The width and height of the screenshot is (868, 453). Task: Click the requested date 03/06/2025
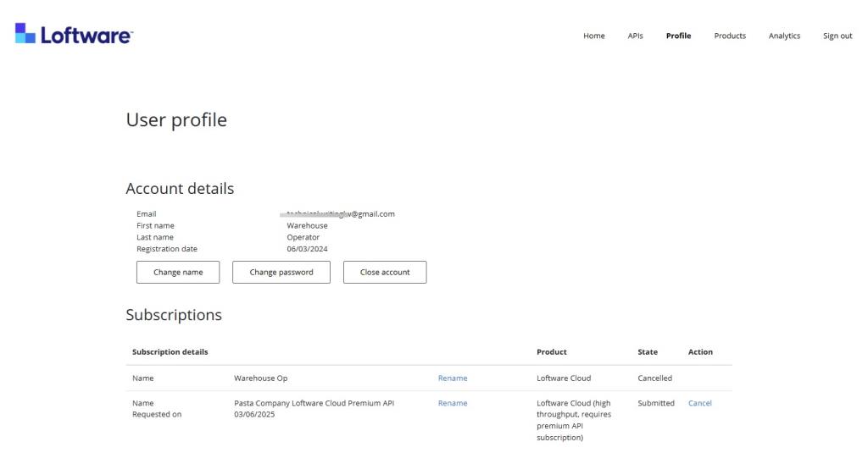point(254,414)
